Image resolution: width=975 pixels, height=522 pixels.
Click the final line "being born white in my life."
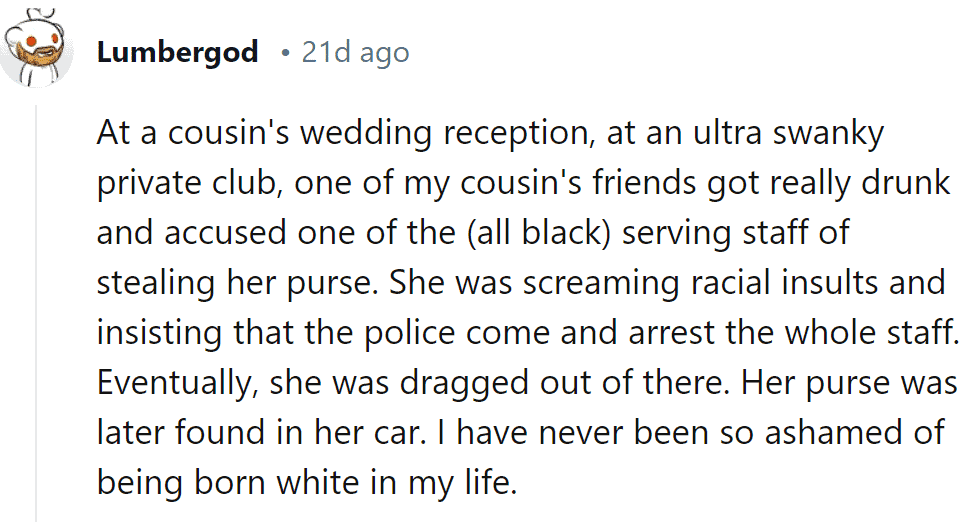(307, 483)
